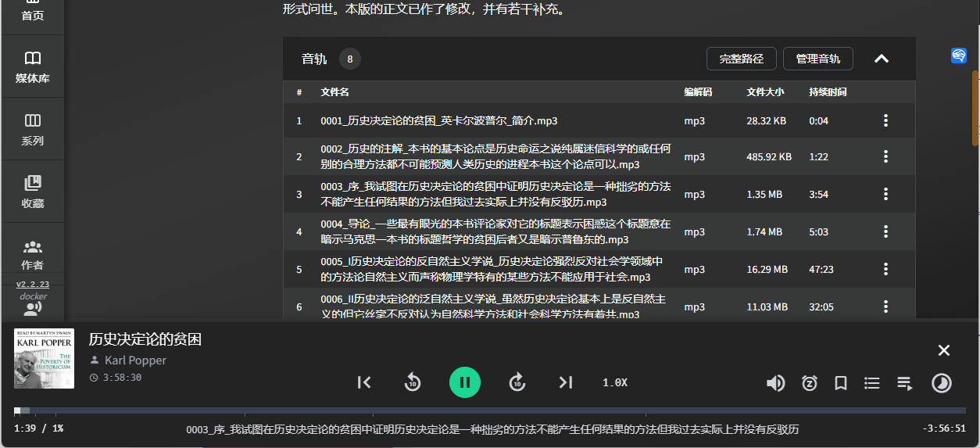Skip to previous chapter
Viewport: 980px width, 448px height.
point(364,382)
